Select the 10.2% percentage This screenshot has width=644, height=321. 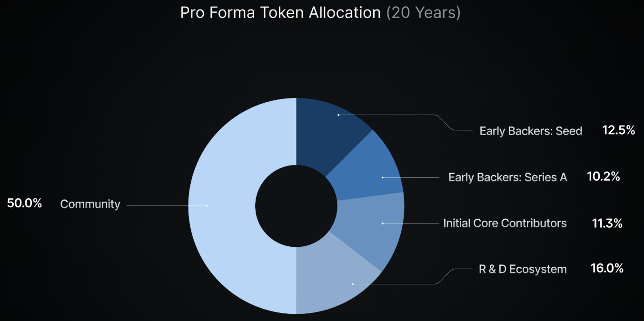(604, 176)
